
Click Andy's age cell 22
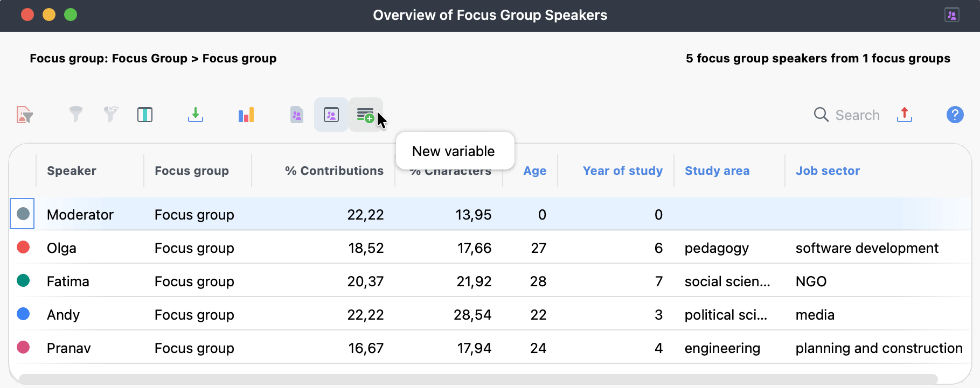click(538, 315)
